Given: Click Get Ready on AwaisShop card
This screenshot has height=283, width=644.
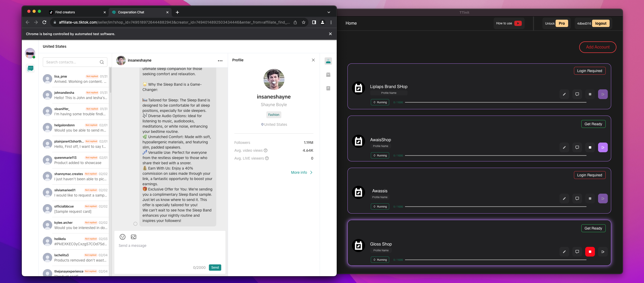Looking at the screenshot, I should pyautogui.click(x=593, y=124).
